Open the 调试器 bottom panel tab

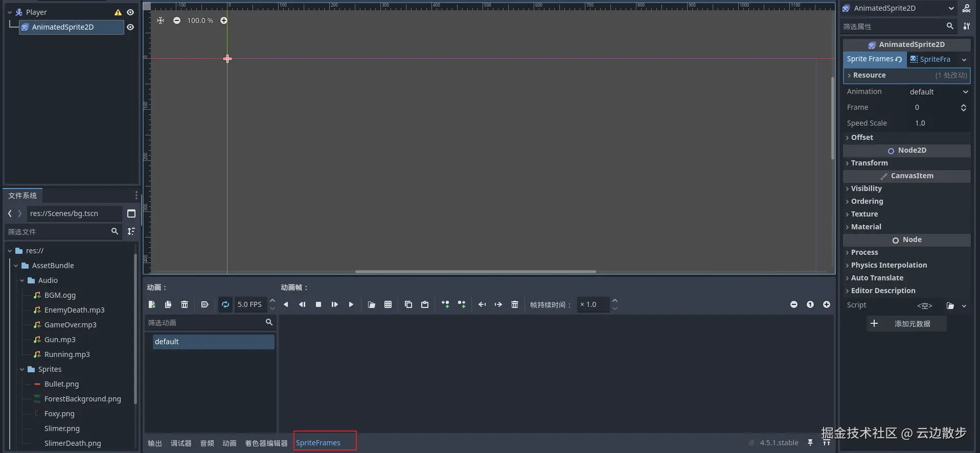point(181,443)
